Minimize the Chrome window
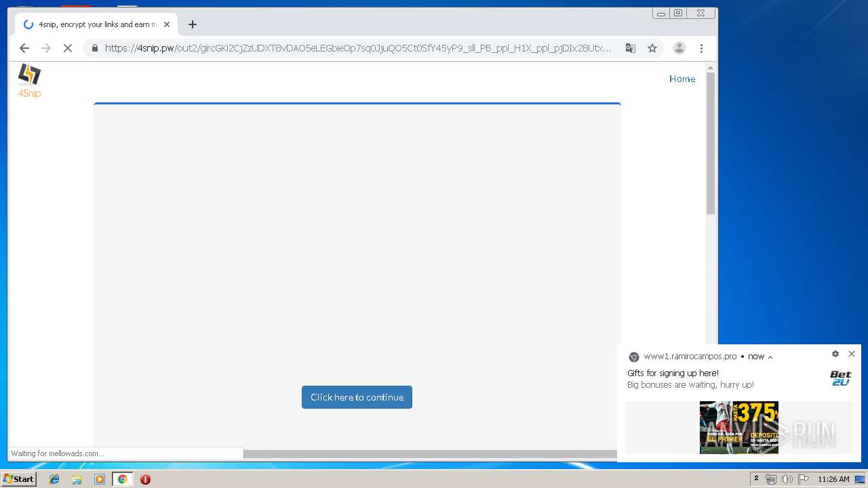The image size is (868, 488). (661, 13)
